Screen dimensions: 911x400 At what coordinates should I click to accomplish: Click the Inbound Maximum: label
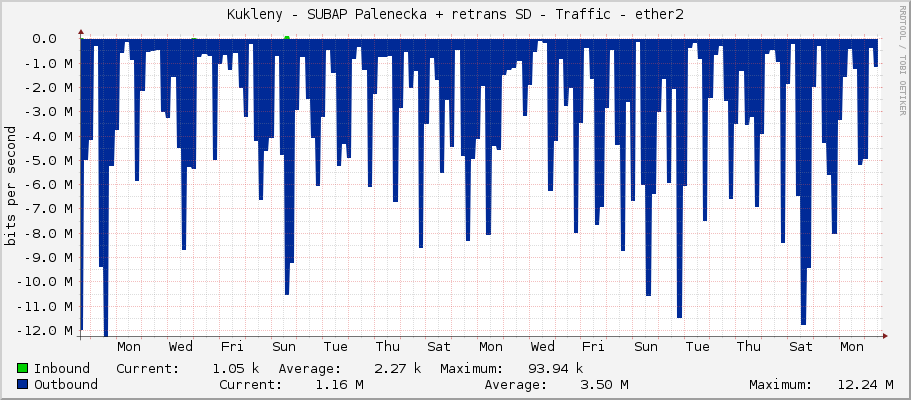(x=471, y=368)
